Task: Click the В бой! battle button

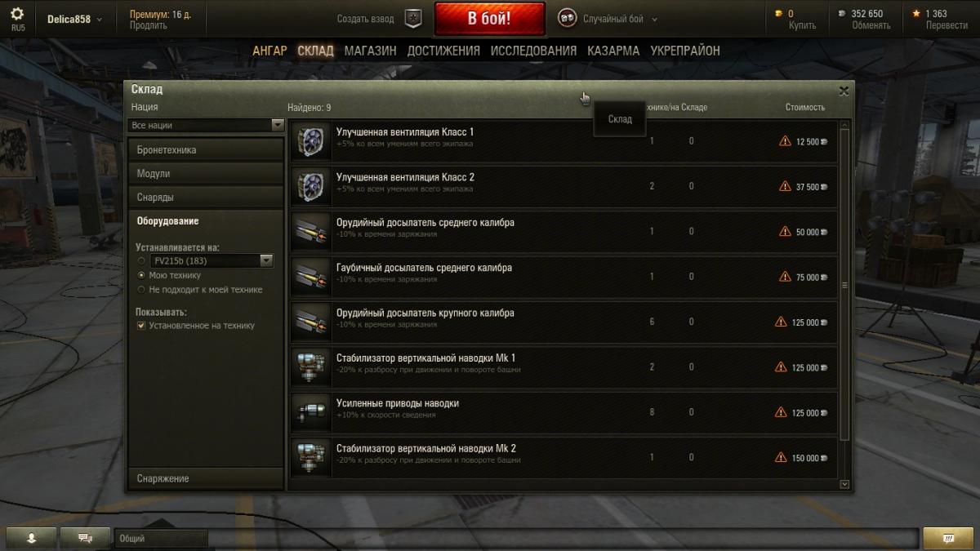Action: pos(489,19)
